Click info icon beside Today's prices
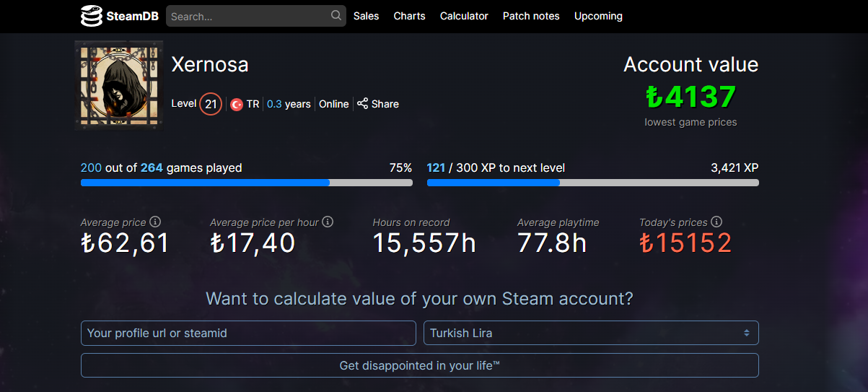This screenshot has height=392, width=868. 716,222
